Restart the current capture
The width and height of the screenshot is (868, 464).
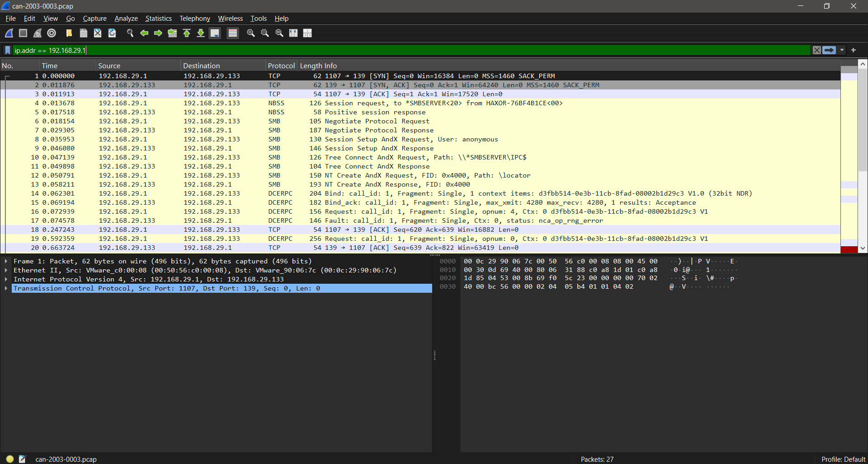pyautogui.click(x=38, y=33)
